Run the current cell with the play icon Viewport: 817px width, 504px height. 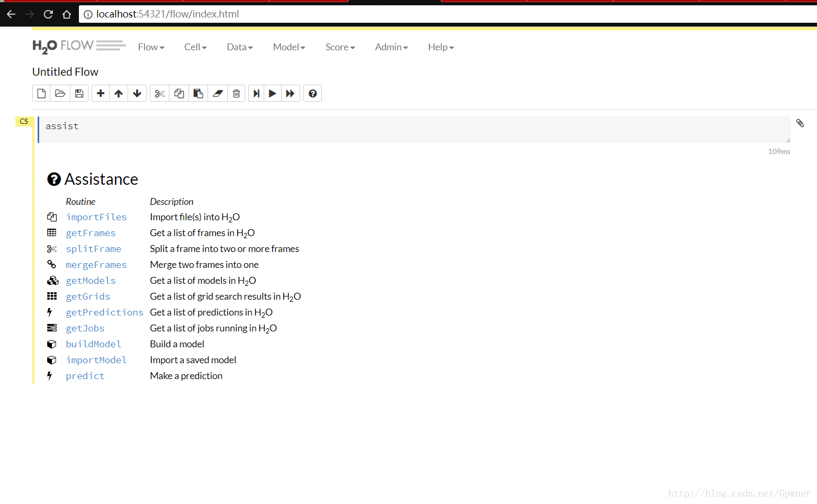point(273,94)
